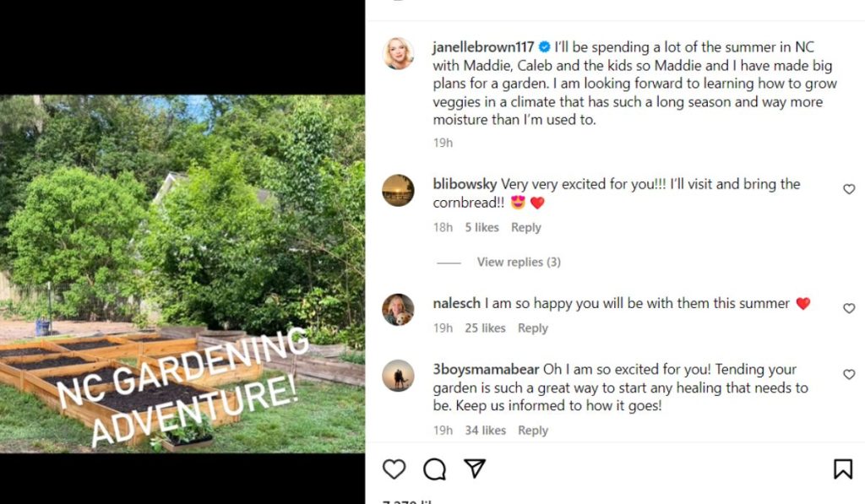This screenshot has height=504, width=865.
Task: Like 3boysmamabear's comment heart
Action: (x=849, y=374)
